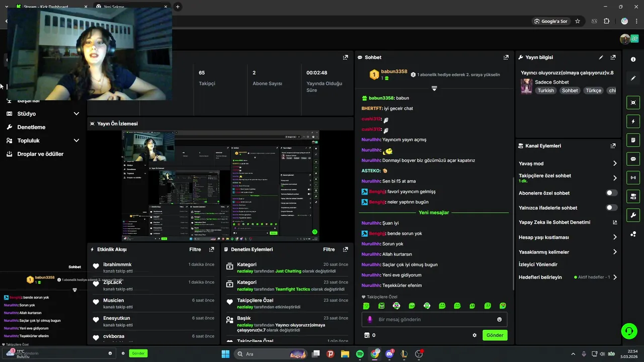Click the Yayın Ön İzlemesi preview video
The height and width of the screenshot is (362, 644).
(x=220, y=186)
